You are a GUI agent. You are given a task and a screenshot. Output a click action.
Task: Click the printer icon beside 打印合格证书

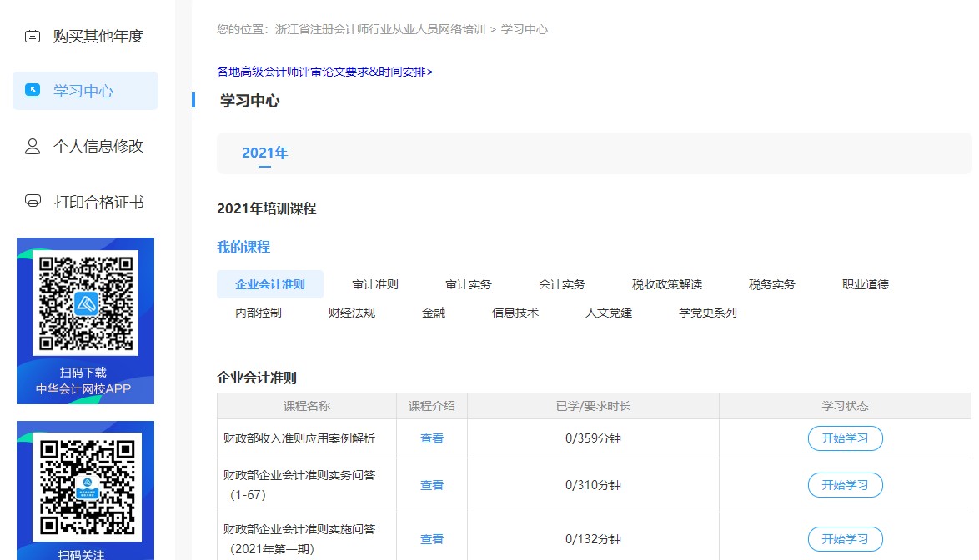[x=32, y=201]
